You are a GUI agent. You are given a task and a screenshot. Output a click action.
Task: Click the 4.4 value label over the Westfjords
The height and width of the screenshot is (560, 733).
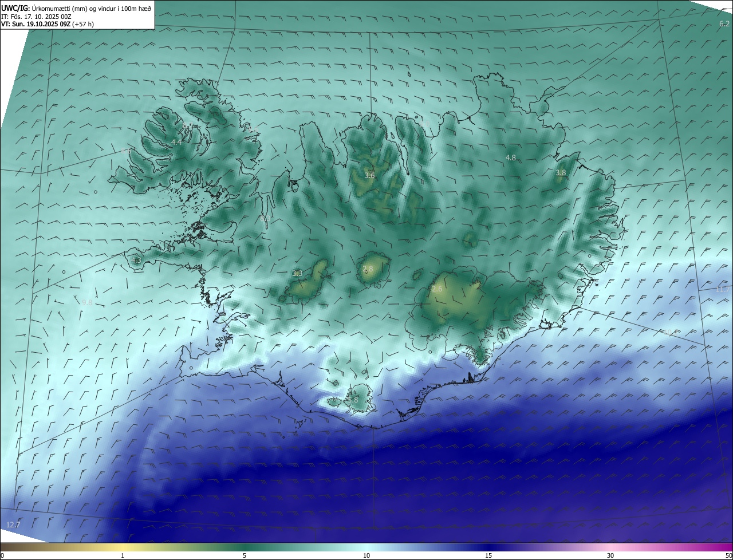tap(176, 141)
